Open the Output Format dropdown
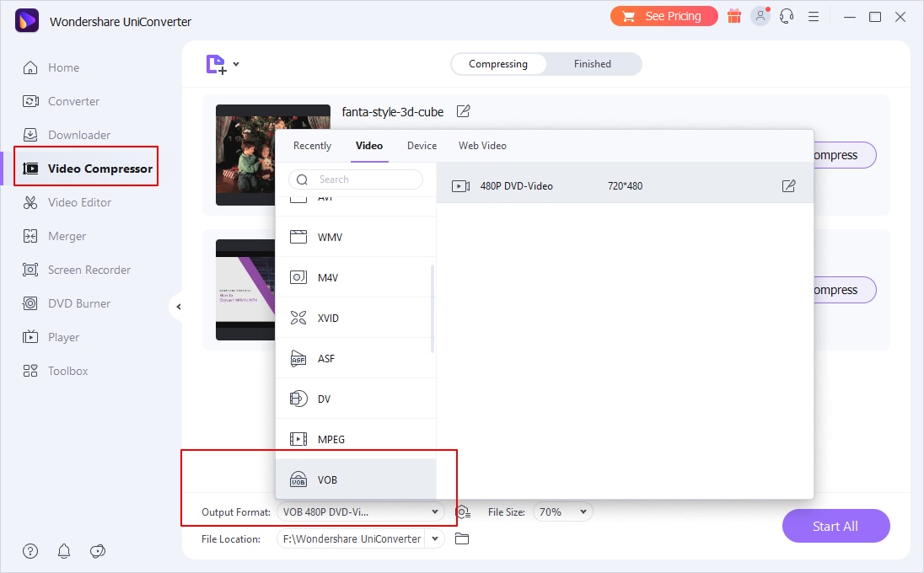924x573 pixels. [361, 511]
